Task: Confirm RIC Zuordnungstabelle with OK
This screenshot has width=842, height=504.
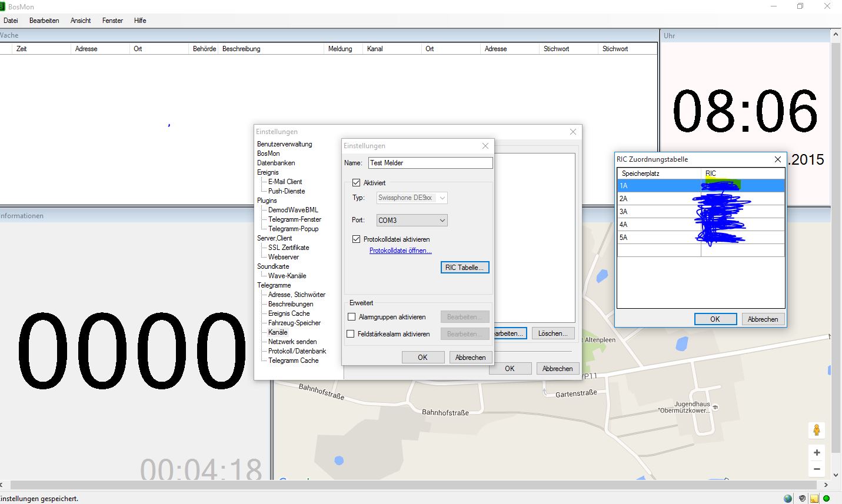Action: [715, 319]
